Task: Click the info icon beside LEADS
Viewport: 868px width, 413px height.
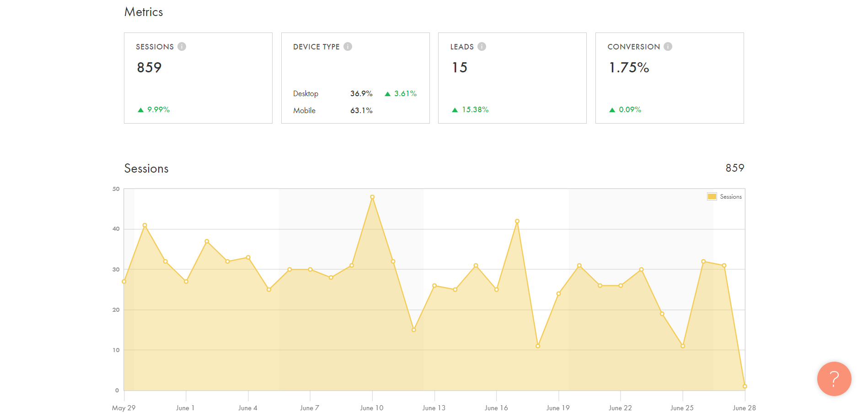Action: tap(482, 47)
